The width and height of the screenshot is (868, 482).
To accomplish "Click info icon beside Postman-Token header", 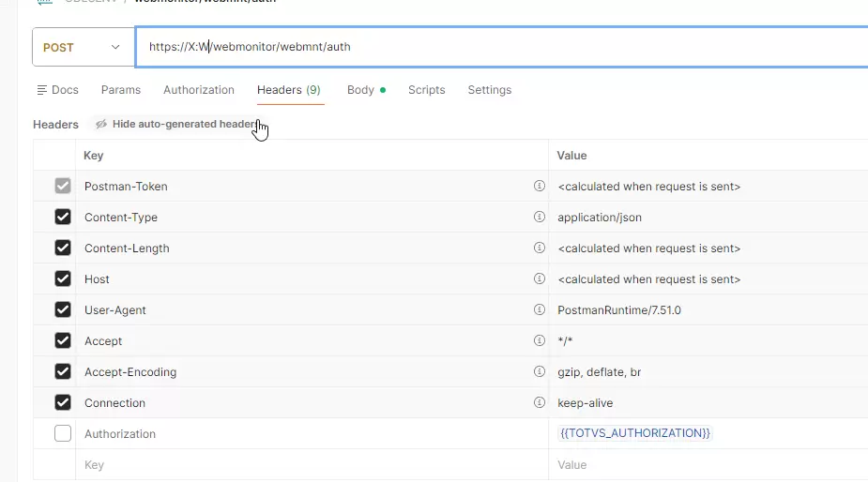I will [539, 186].
